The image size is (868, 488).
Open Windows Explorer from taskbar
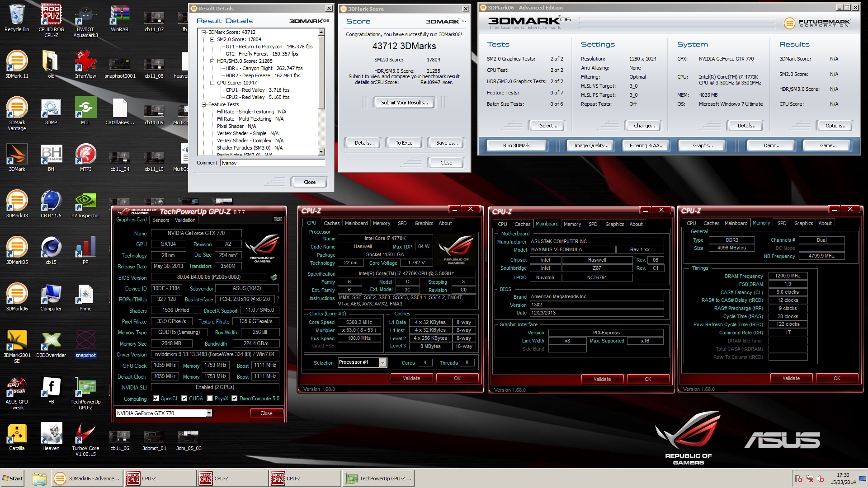(x=39, y=479)
